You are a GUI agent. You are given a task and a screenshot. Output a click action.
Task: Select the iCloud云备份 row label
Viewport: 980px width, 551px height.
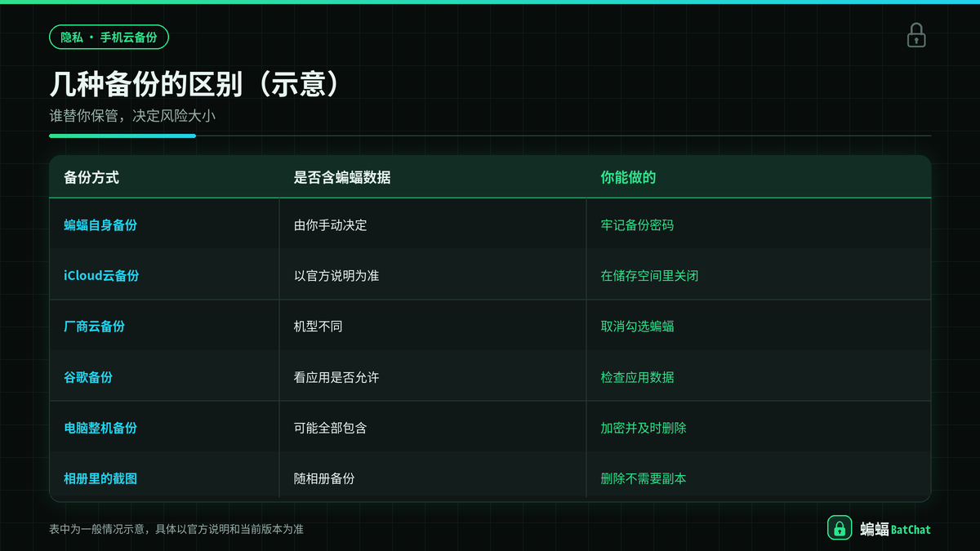[101, 275]
